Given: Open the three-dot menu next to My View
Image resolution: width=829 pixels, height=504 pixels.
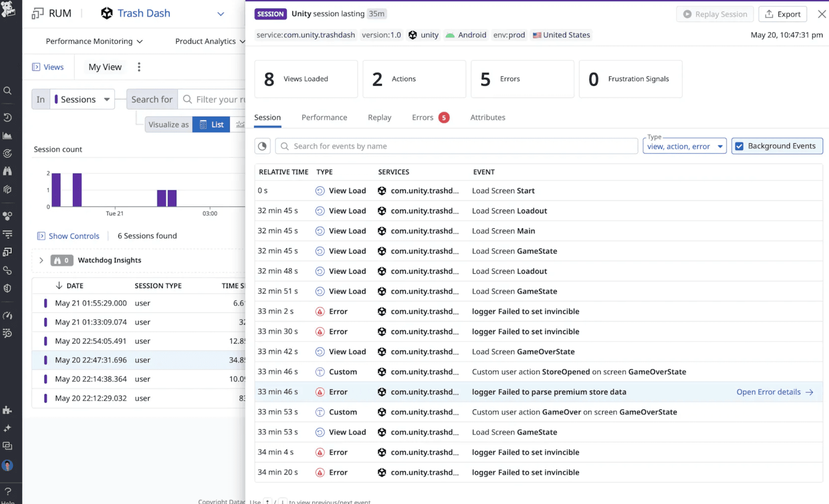Looking at the screenshot, I should tap(139, 67).
